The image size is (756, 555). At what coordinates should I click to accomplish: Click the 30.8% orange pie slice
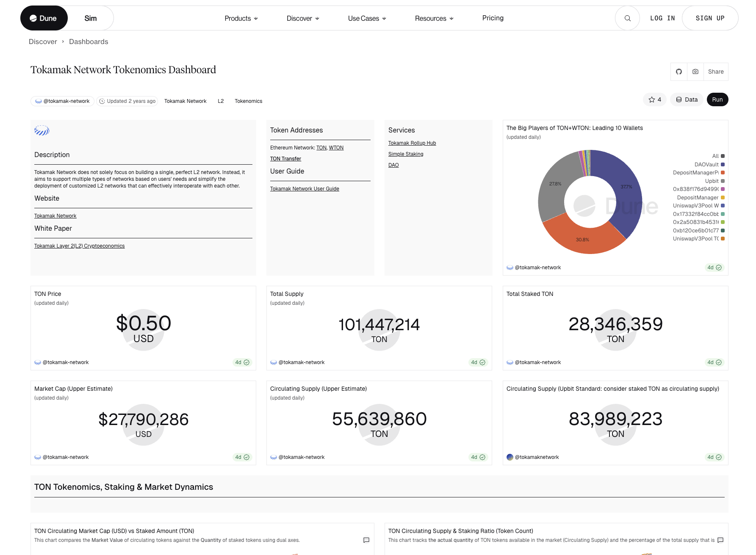(x=583, y=240)
